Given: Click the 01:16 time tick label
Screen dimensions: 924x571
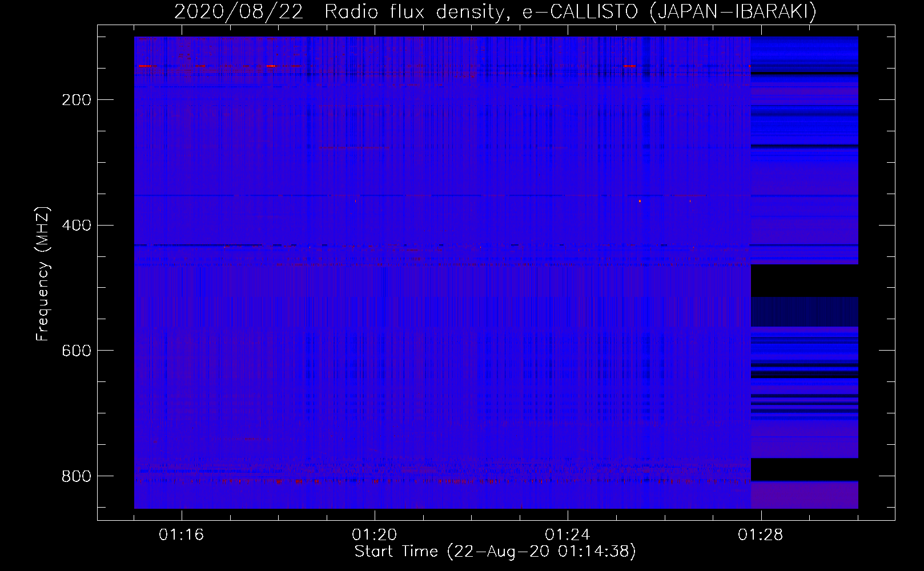Looking at the screenshot, I should [x=182, y=534].
